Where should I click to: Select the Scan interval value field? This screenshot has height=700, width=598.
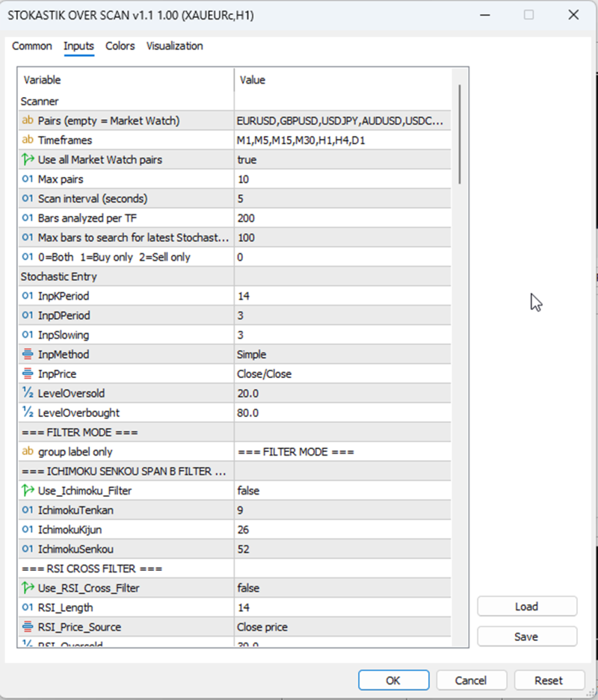[342, 199]
